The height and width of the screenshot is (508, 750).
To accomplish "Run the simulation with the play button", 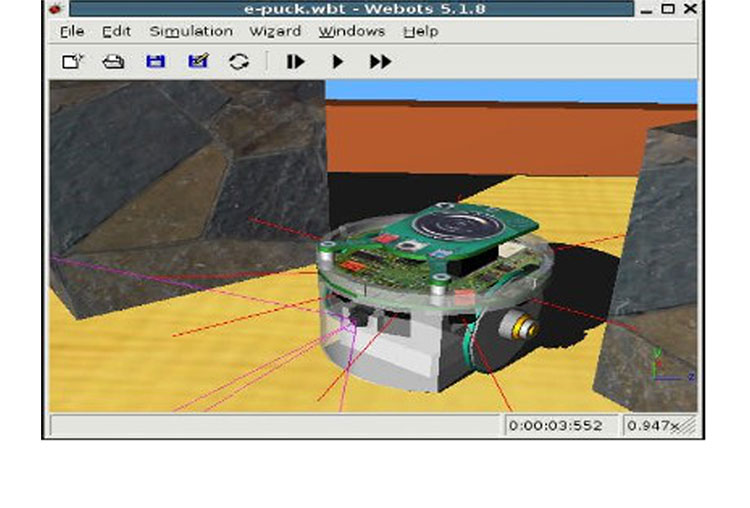I will click(337, 62).
